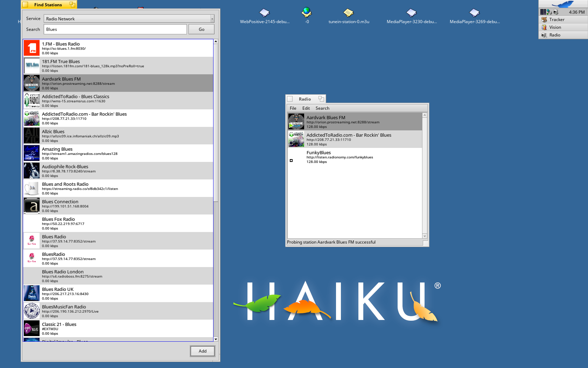
Task: Click the 4:36 PM clock in Deskbar
Action: (576, 12)
